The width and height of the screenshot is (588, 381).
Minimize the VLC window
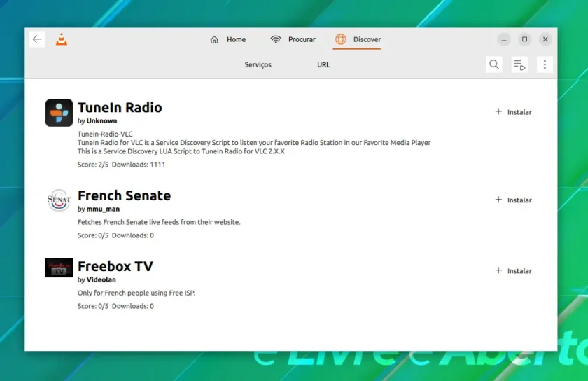click(x=504, y=39)
